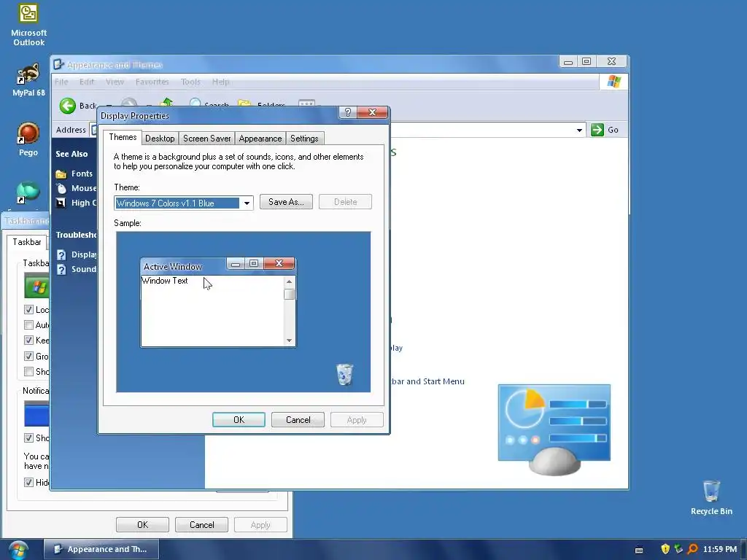Viewport: 747px width, 560px height.
Task: Click the orange magnifier tray icon
Action: 693,549
